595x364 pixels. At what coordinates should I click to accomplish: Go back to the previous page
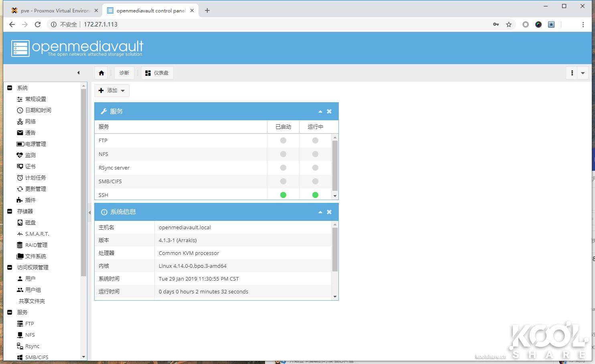[12, 24]
